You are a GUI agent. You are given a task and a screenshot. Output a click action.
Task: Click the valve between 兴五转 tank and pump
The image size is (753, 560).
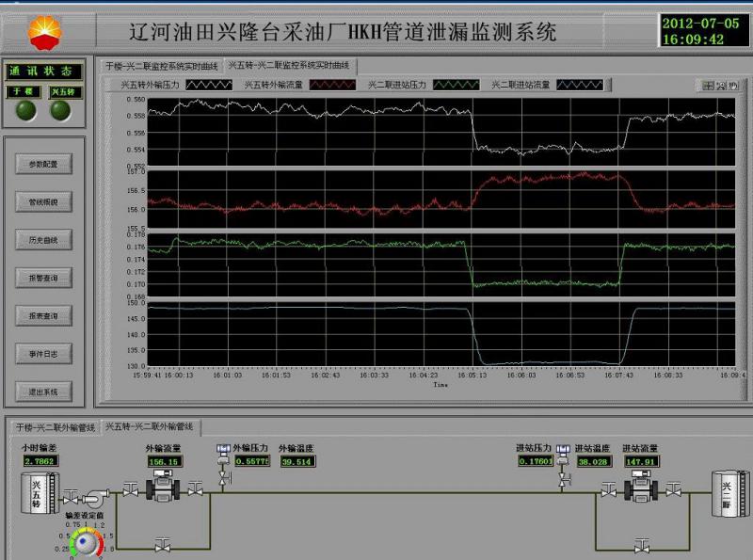coord(71,497)
